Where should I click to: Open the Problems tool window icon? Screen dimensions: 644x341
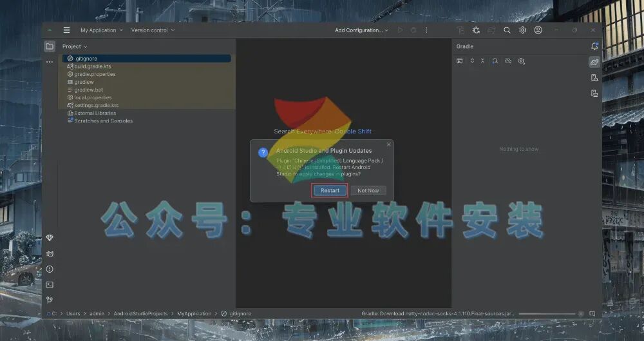click(x=50, y=269)
